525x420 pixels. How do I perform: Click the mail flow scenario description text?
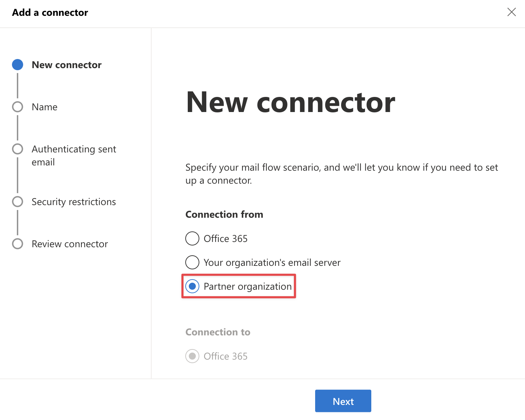pos(341,174)
